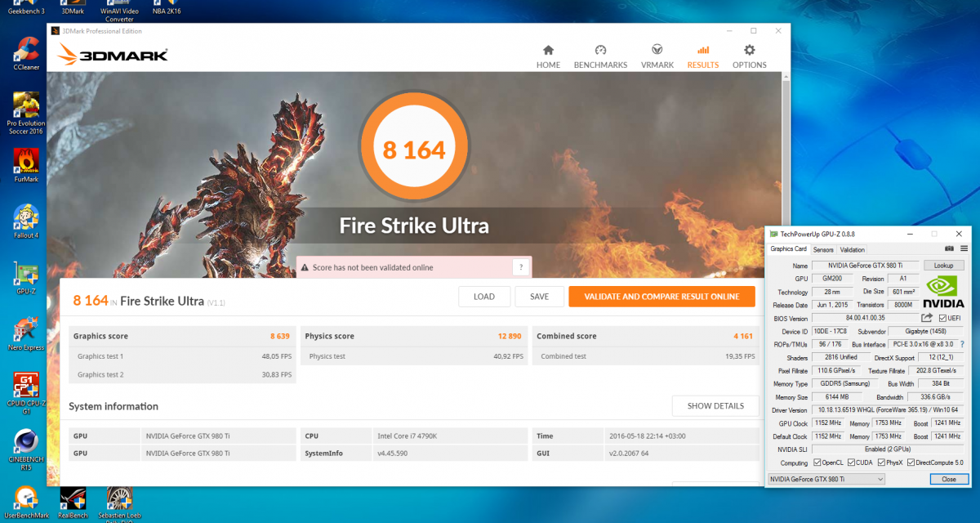This screenshot has height=523, width=980.
Task: Click the BIOS Version field
Action: coord(865,318)
